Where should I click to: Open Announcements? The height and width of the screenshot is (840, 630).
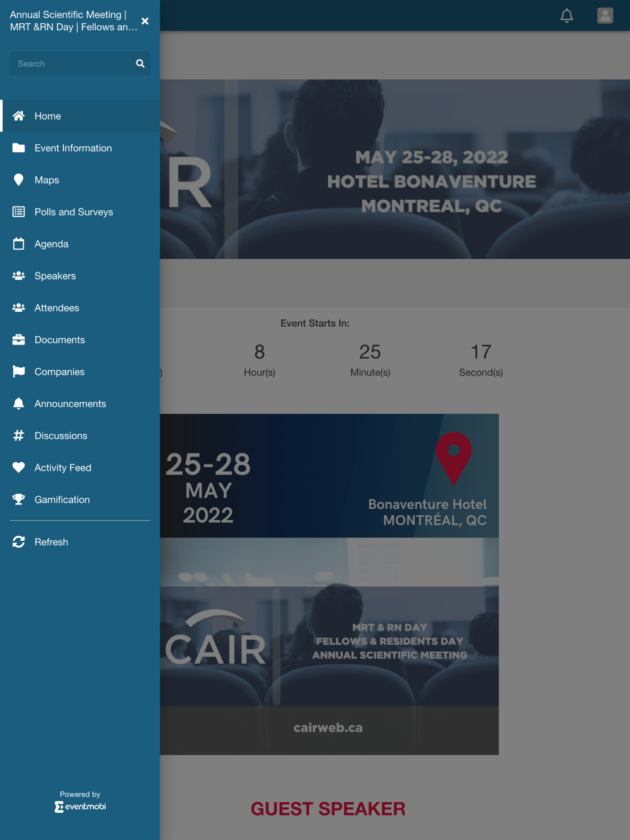click(80, 404)
